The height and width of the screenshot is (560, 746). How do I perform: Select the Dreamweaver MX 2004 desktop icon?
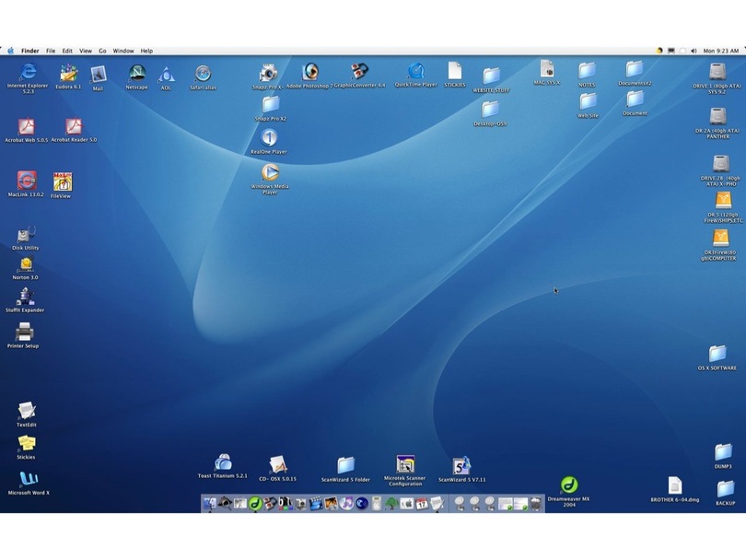click(x=569, y=484)
